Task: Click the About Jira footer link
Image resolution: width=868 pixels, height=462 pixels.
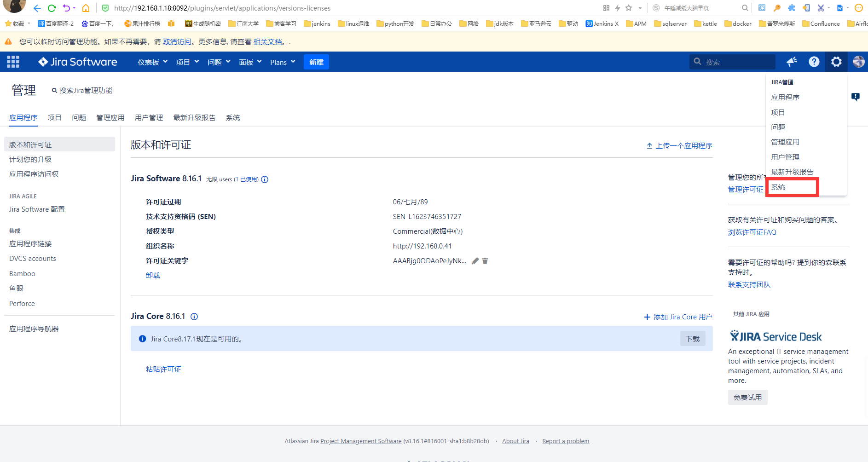Action: point(515,441)
